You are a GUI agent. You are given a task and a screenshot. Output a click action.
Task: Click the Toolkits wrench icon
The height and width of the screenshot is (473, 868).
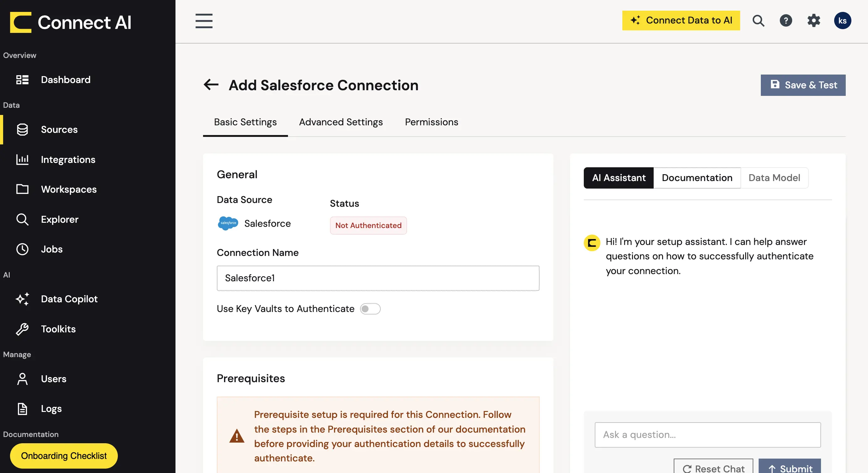tap(22, 329)
